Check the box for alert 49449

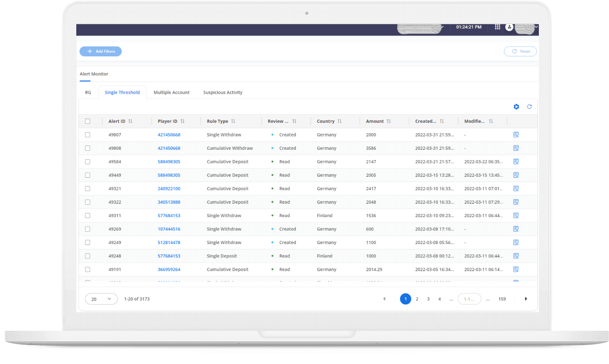pos(88,175)
